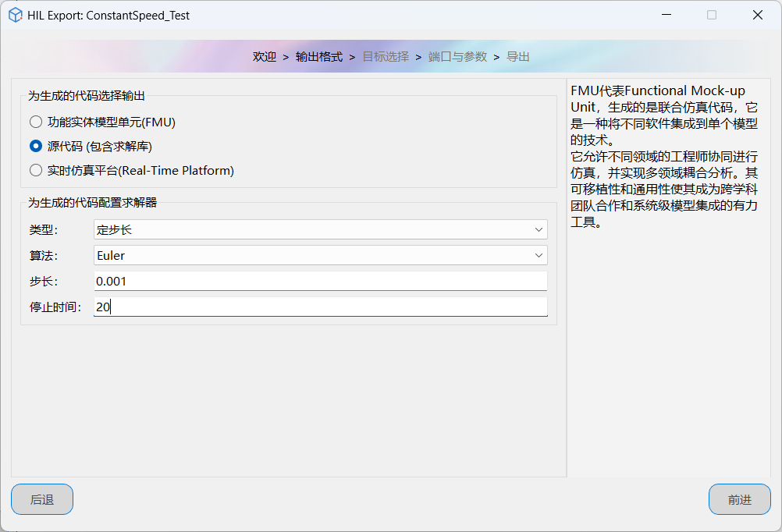Viewport: 782px width, 532px height.
Task: Click the 步长 step size field
Action: tap(320, 281)
